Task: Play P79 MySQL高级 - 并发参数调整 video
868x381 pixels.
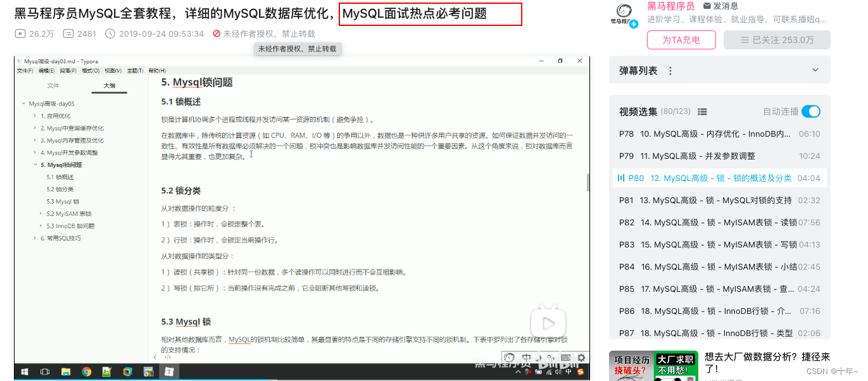Action: click(720, 156)
